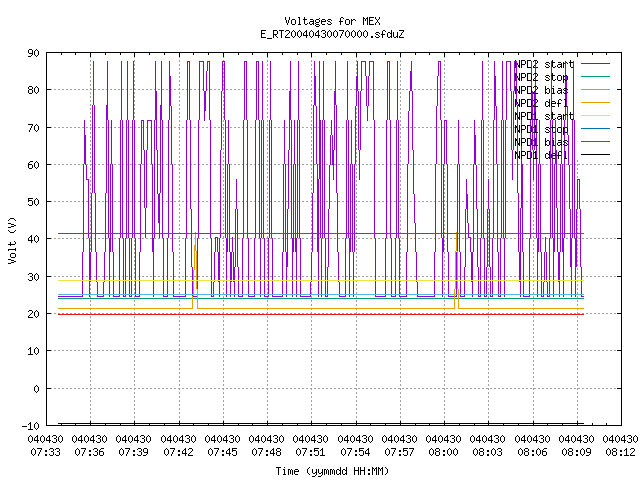Click the x-axis time label 07:36
The image size is (640, 480).
[x=89, y=452]
